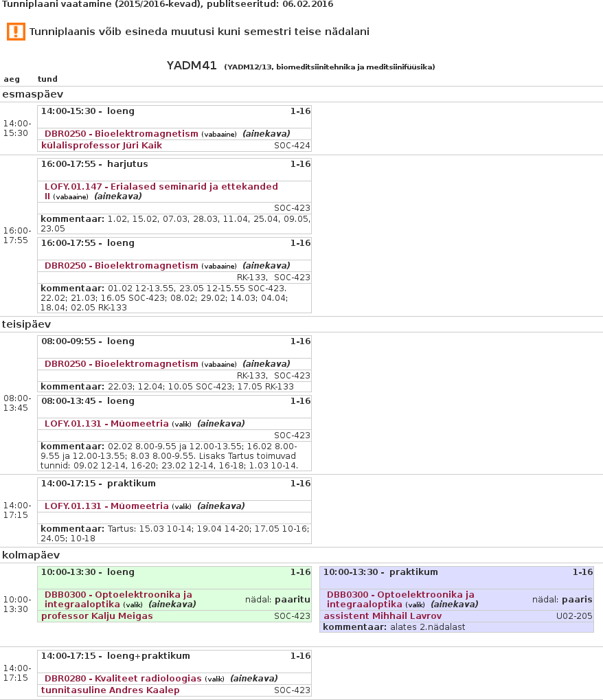The height and width of the screenshot is (700, 603).
Task: Open tunnitasuline Andres Kaalep link
Action: pos(110,690)
